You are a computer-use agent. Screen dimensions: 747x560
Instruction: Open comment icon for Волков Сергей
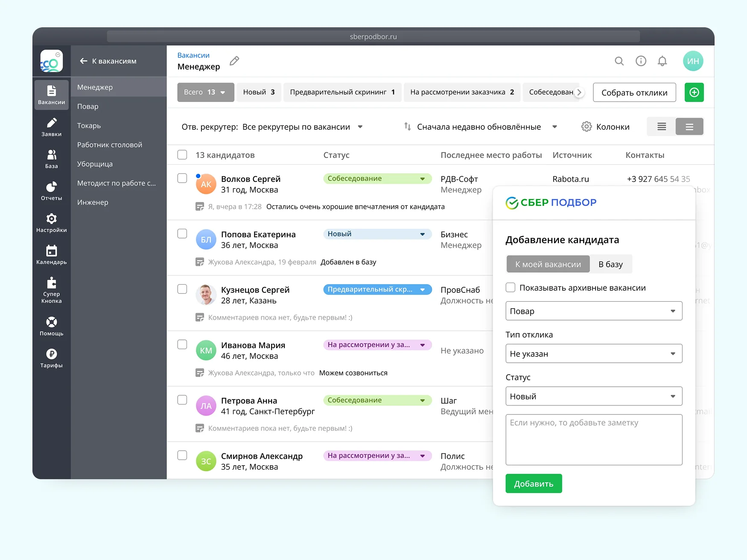point(200,207)
